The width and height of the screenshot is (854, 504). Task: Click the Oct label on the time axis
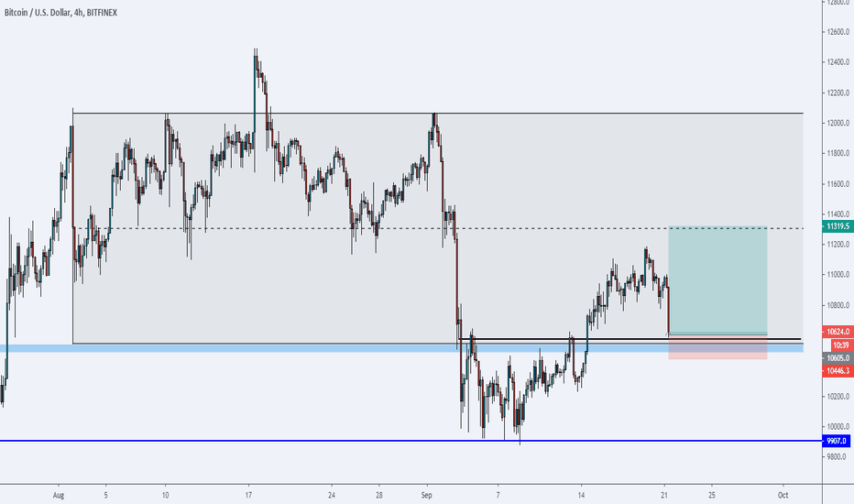783,495
